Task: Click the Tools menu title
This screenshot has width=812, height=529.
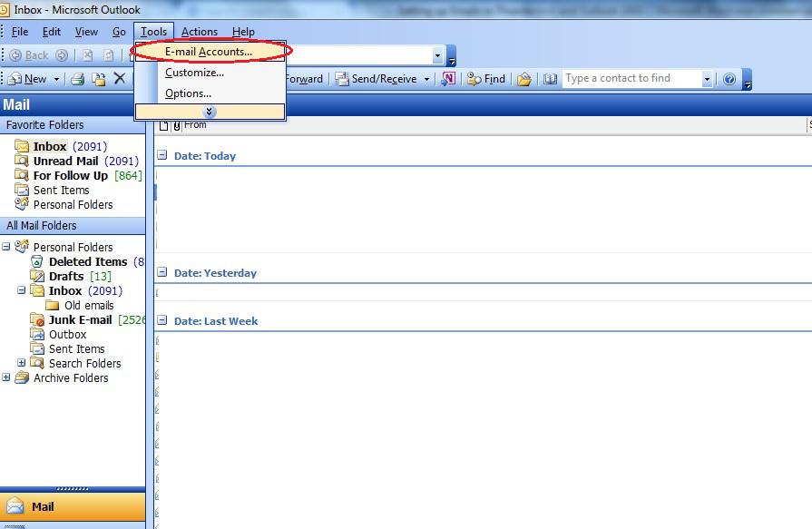Action: click(x=154, y=32)
